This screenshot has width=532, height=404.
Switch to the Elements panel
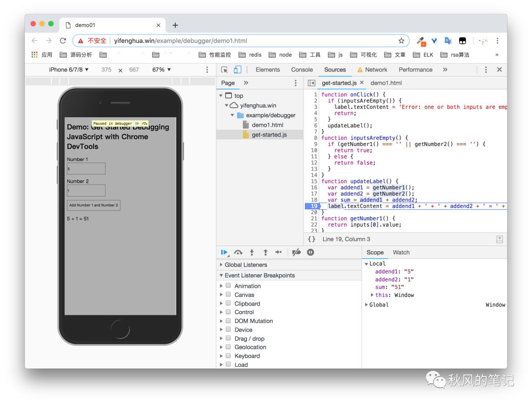[x=267, y=69]
